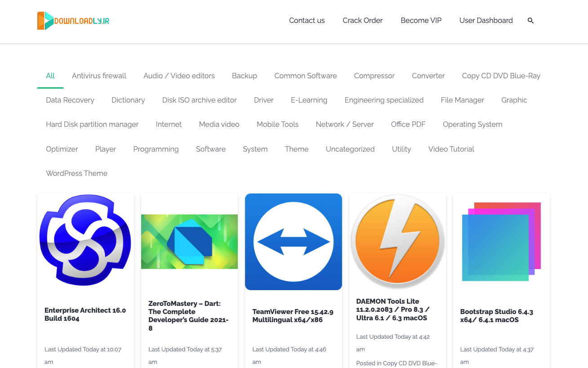Open ZeroToMastery Dart Developer's Guide post
The width and height of the screenshot is (588, 368).
tap(189, 316)
